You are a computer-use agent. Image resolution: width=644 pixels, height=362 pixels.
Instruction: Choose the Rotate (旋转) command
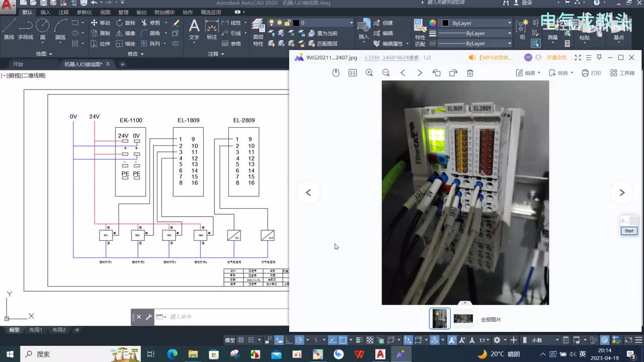[x=125, y=23]
